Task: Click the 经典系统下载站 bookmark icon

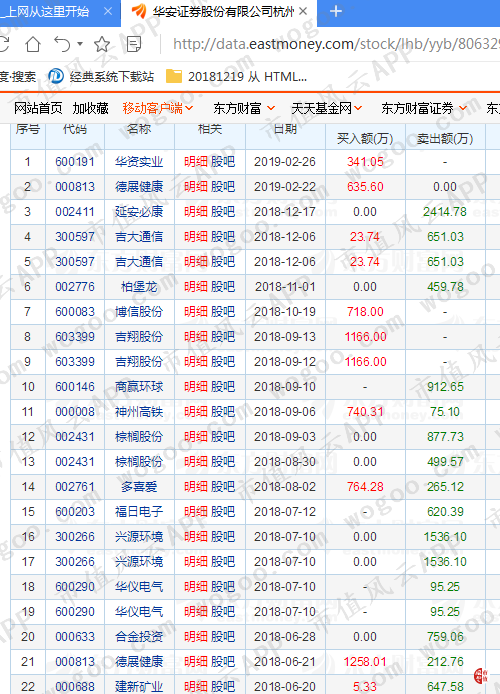Action: click(56, 77)
